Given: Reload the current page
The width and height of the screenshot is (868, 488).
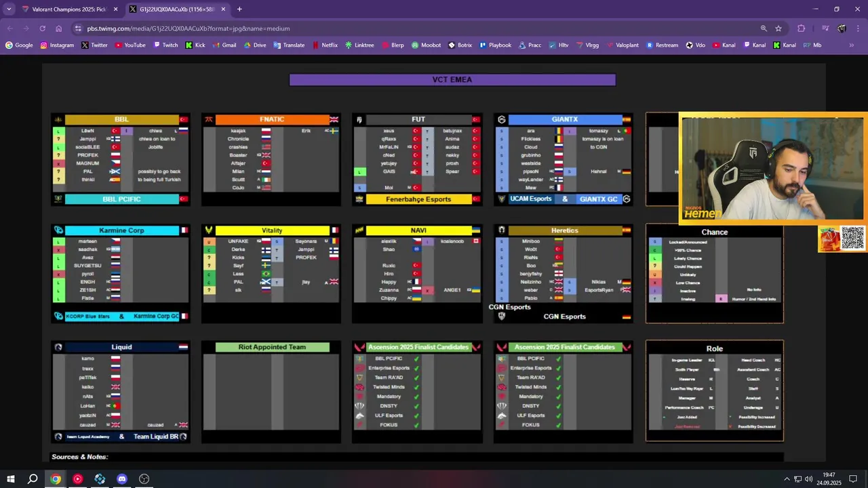Looking at the screenshot, I should click(42, 28).
